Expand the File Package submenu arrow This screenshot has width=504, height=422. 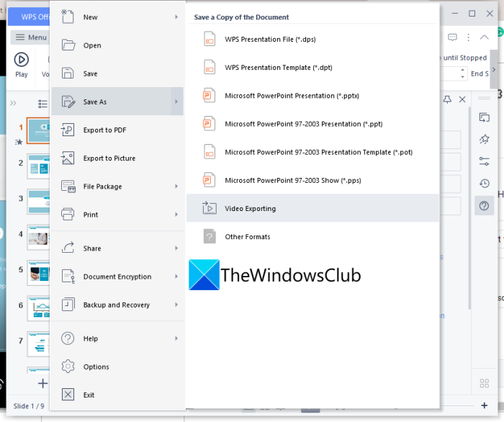click(176, 186)
